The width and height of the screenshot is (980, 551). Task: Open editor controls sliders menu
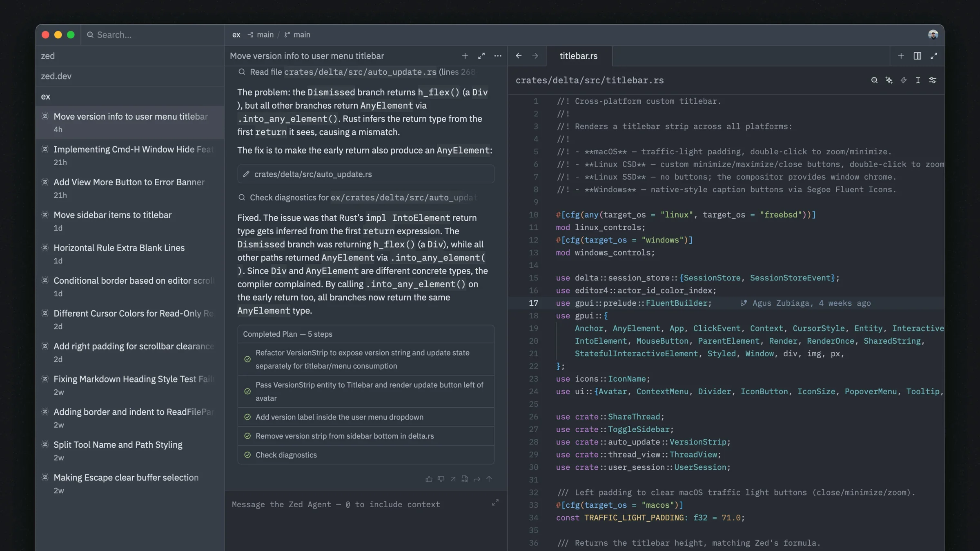click(933, 80)
